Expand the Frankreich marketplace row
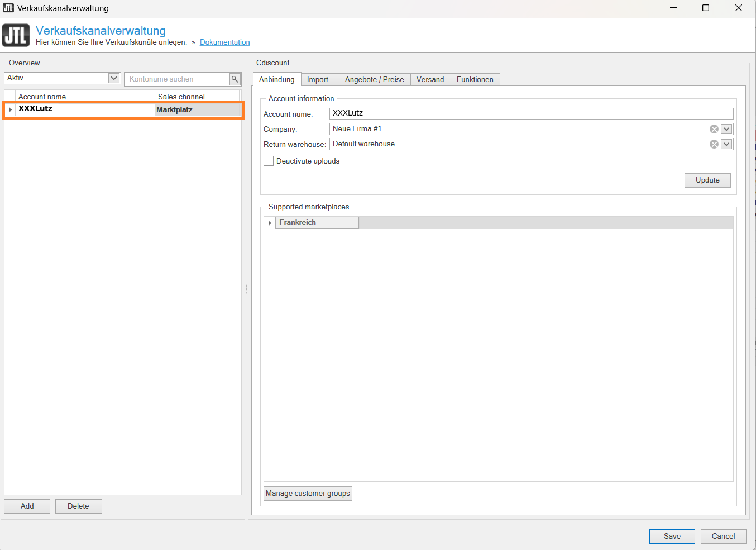The height and width of the screenshot is (550, 756). click(270, 223)
